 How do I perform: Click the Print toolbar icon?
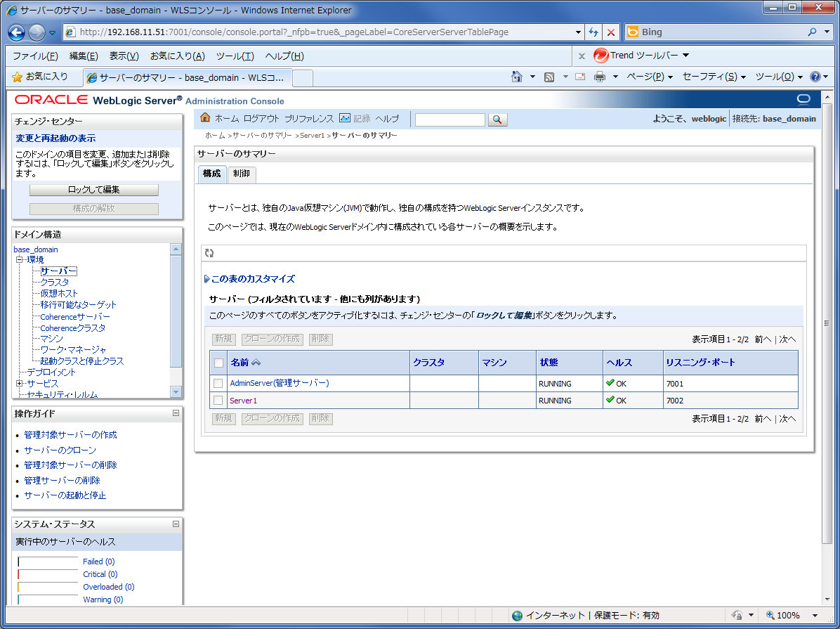pos(600,77)
